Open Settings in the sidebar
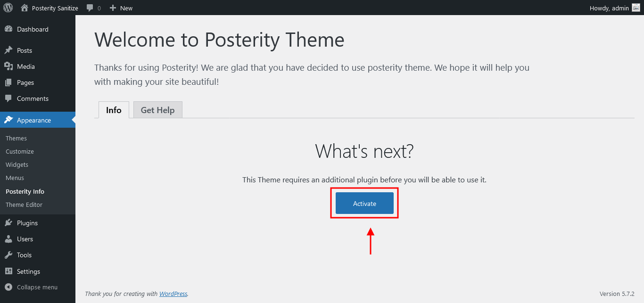Viewport: 644px width, 303px height. [x=29, y=271]
